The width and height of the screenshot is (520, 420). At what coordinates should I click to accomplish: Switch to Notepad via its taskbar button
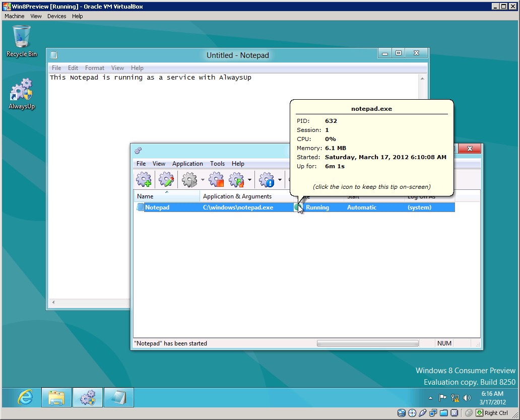119,397
